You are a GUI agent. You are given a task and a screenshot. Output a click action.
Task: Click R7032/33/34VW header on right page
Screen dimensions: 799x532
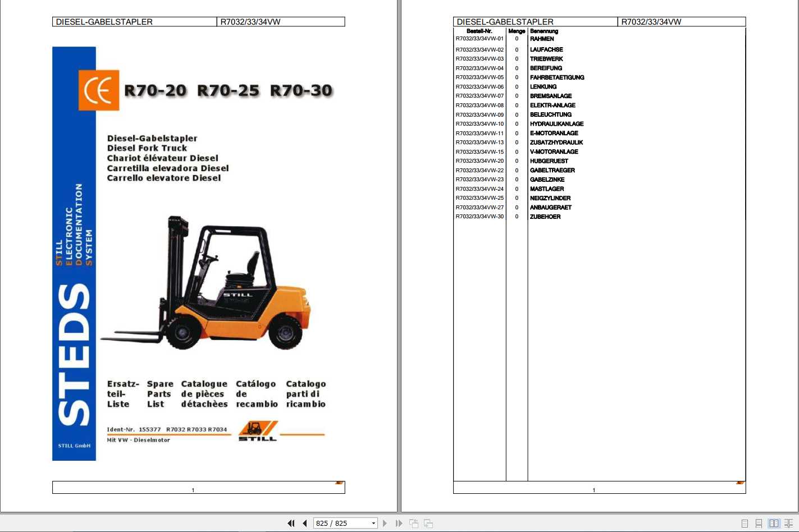point(651,22)
